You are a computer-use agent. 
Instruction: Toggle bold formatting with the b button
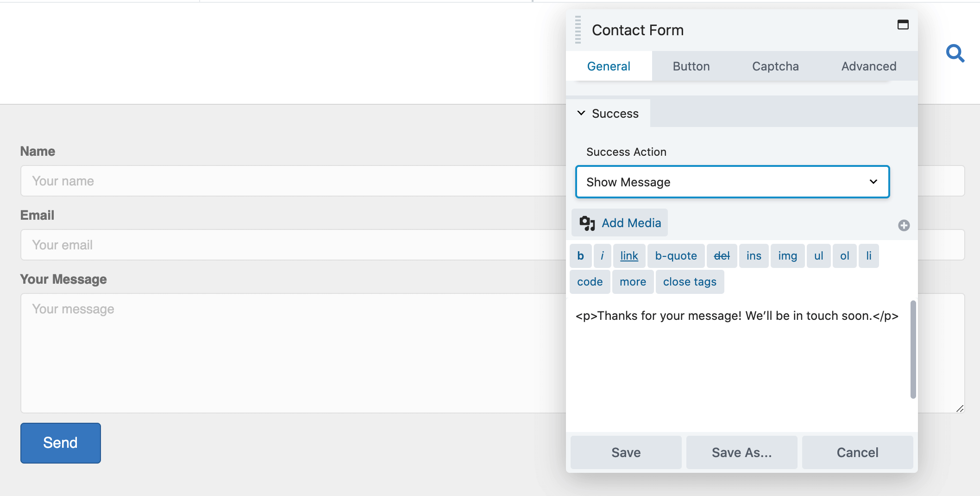[x=580, y=255]
